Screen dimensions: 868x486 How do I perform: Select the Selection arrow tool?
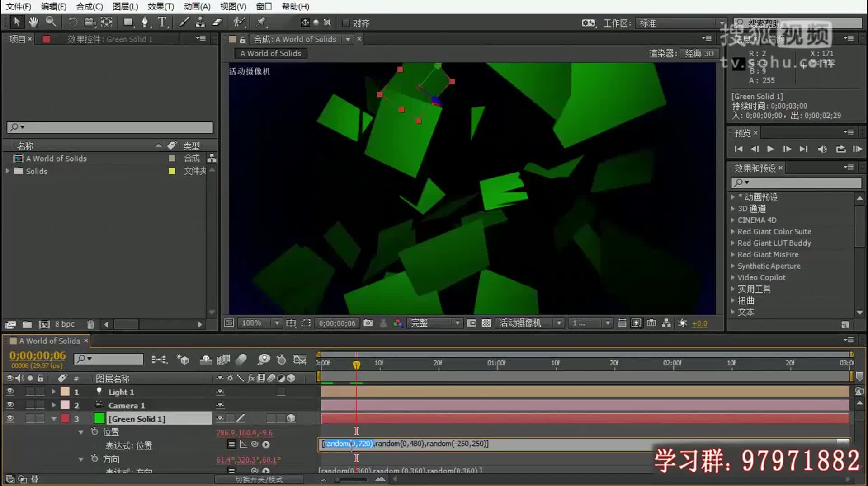(x=17, y=22)
